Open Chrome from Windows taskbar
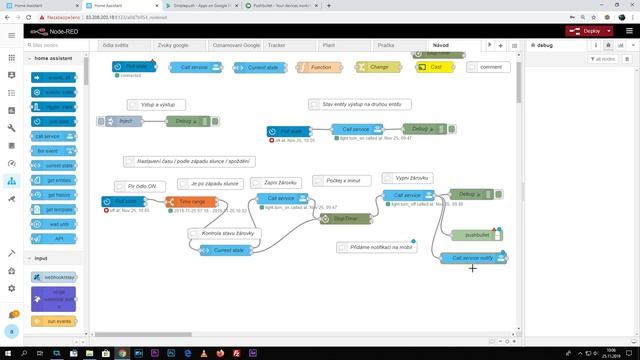This screenshot has width=640, height=360. coord(122,353)
